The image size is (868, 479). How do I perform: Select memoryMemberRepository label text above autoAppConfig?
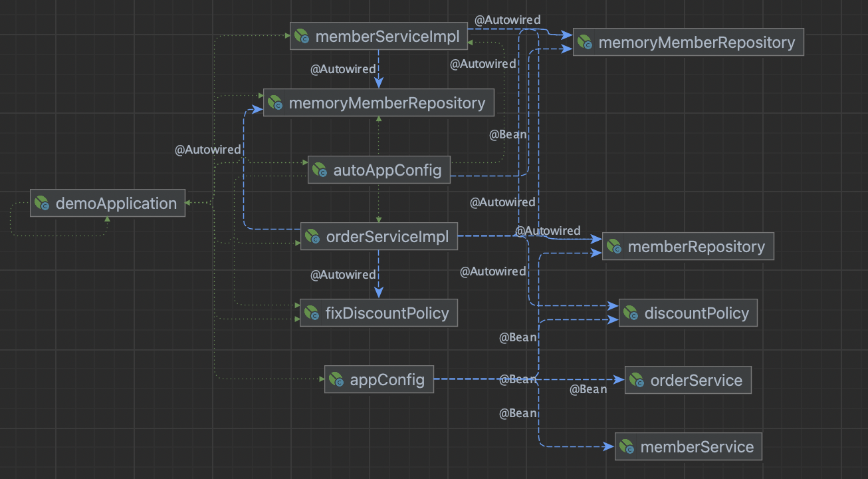(387, 104)
